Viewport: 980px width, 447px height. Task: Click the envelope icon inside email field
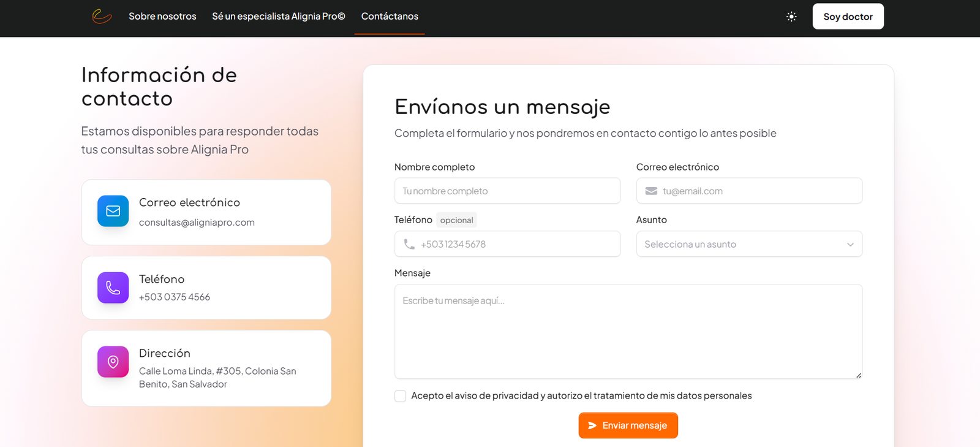pyautogui.click(x=651, y=191)
